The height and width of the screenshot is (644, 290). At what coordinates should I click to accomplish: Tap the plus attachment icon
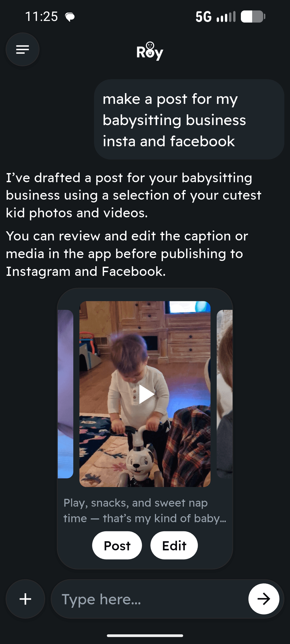26,599
